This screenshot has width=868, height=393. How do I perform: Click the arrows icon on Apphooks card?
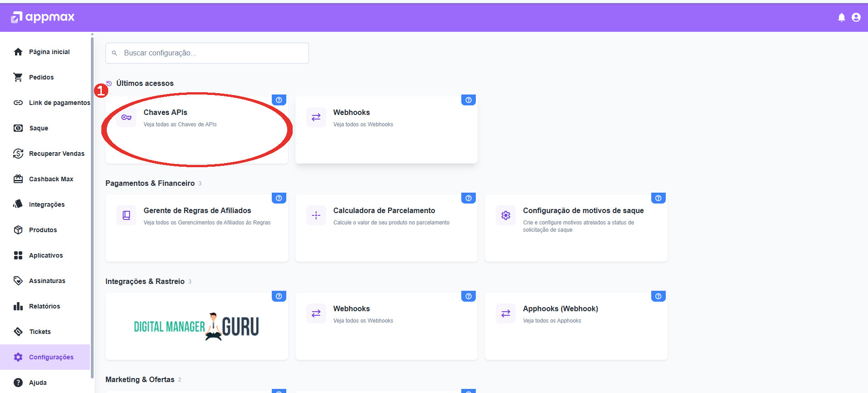pos(506,313)
